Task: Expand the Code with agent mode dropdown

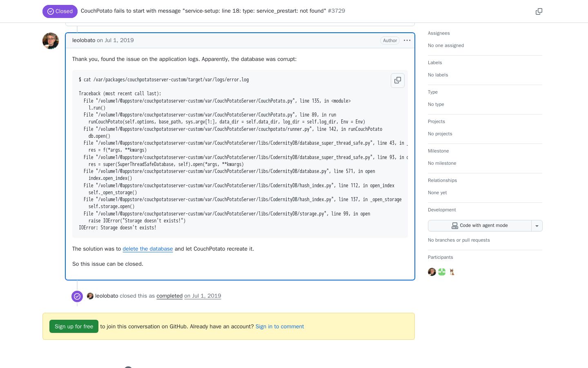Action: [537, 226]
